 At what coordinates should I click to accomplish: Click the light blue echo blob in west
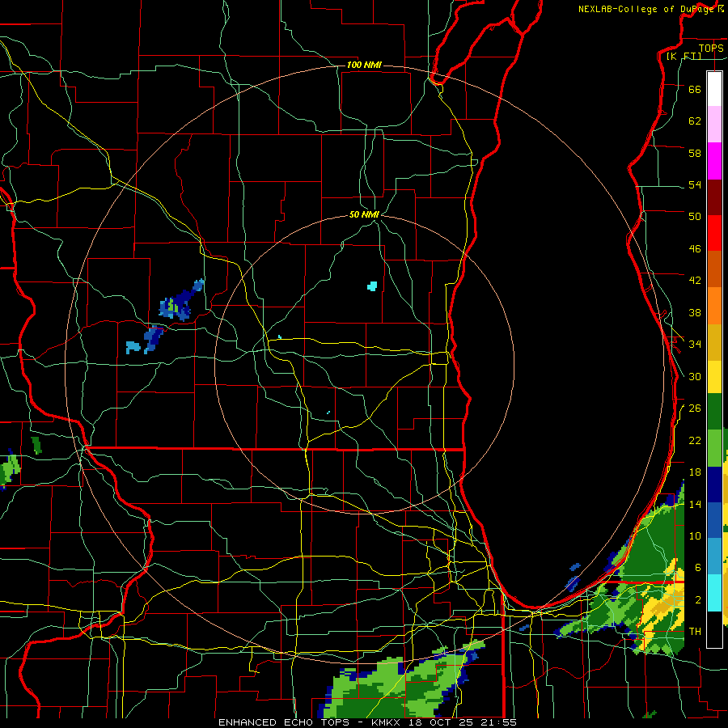(133, 347)
